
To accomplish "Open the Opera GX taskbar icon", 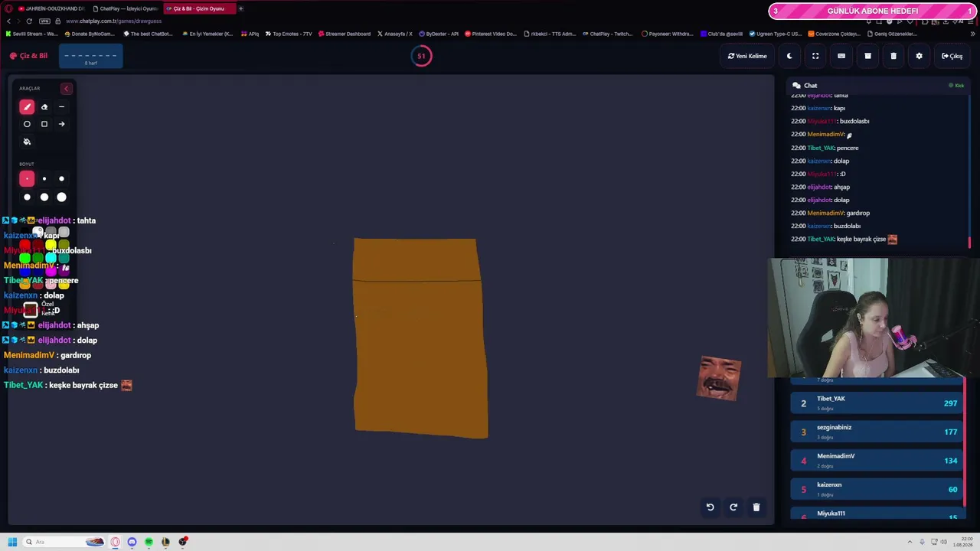I will pyautogui.click(x=116, y=542).
